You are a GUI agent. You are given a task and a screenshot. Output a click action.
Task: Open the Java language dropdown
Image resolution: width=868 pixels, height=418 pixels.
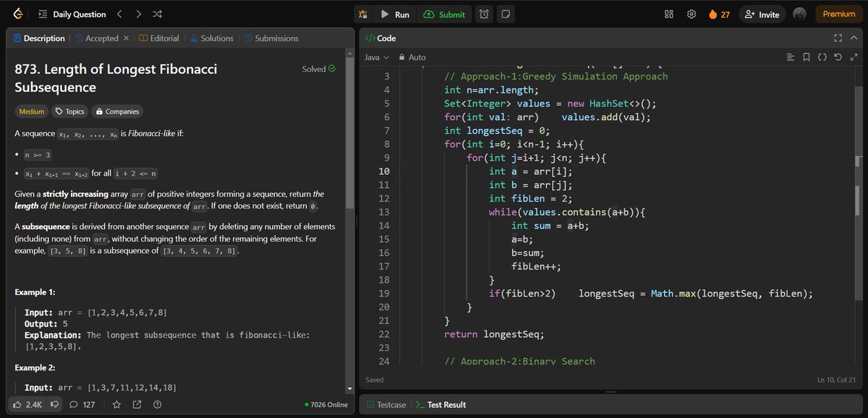377,57
